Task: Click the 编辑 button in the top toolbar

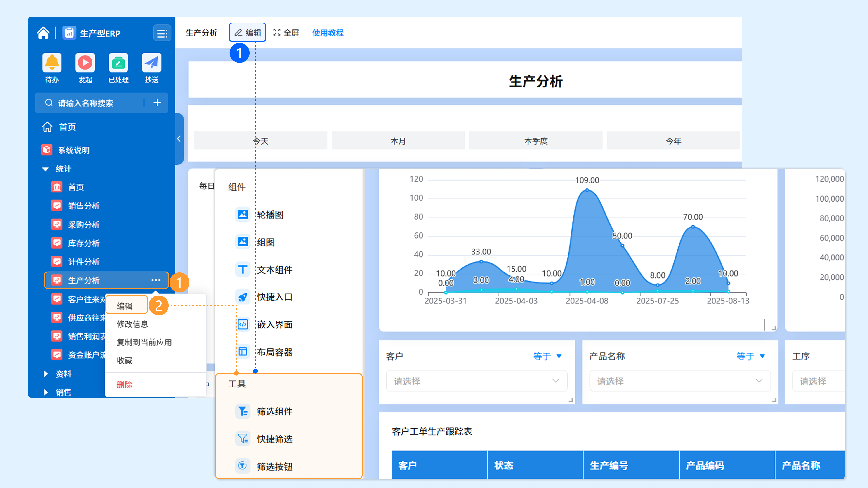Action: (247, 33)
